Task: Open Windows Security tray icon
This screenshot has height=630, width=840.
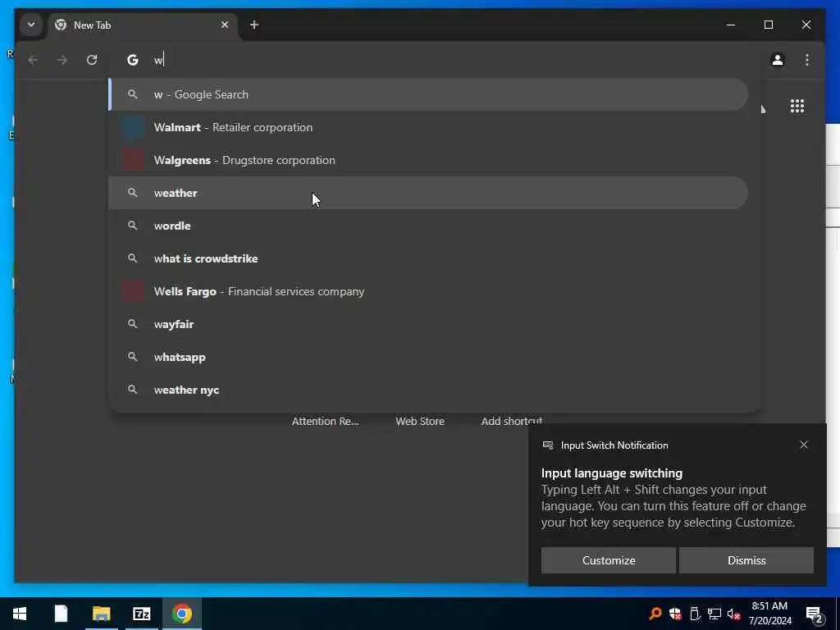Action: click(675, 614)
